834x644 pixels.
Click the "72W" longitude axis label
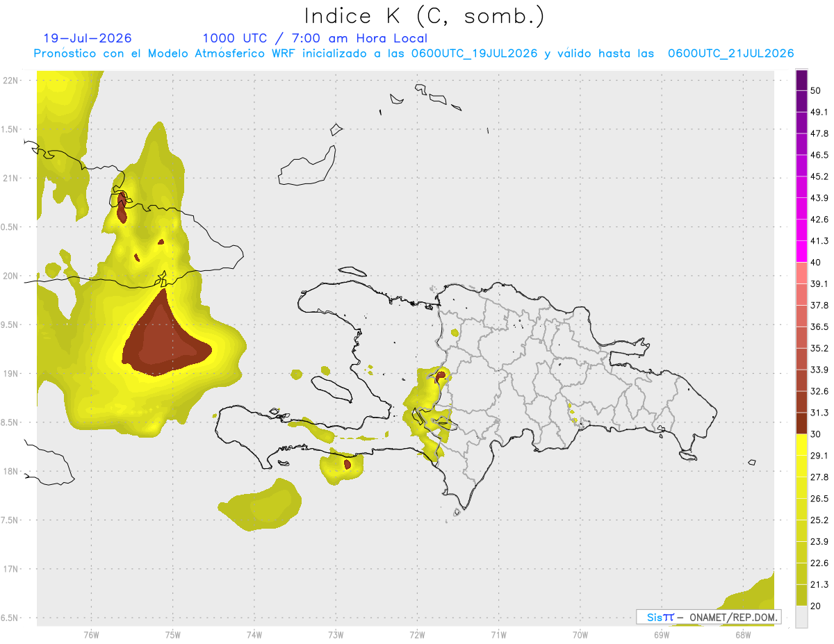[417, 635]
